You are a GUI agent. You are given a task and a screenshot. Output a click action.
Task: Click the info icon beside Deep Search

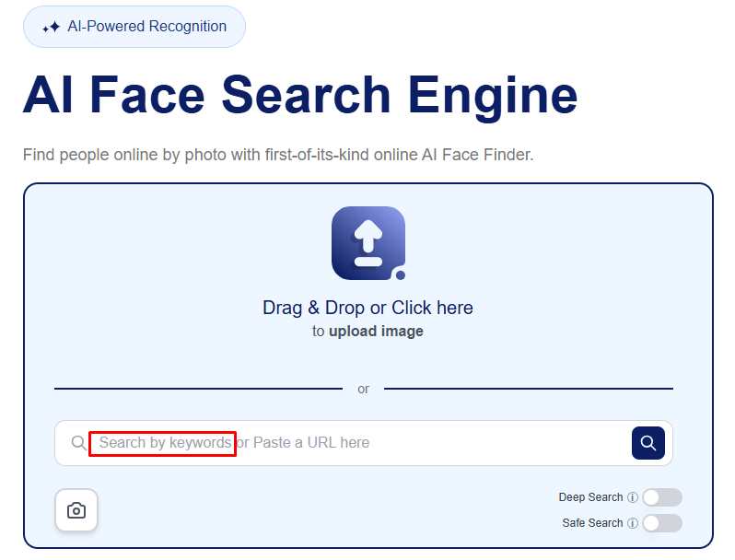[x=633, y=497]
